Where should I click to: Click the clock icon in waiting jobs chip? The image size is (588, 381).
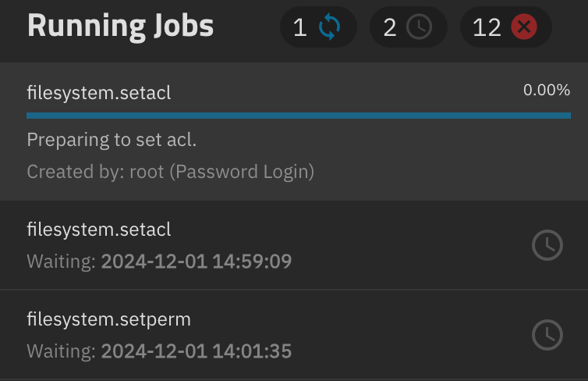pos(420,27)
